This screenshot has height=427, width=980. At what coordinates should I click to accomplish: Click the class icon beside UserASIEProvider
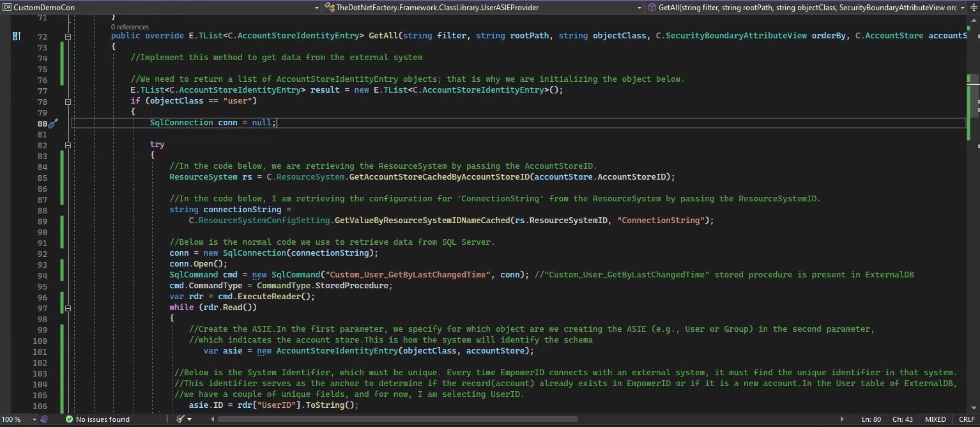pos(330,7)
